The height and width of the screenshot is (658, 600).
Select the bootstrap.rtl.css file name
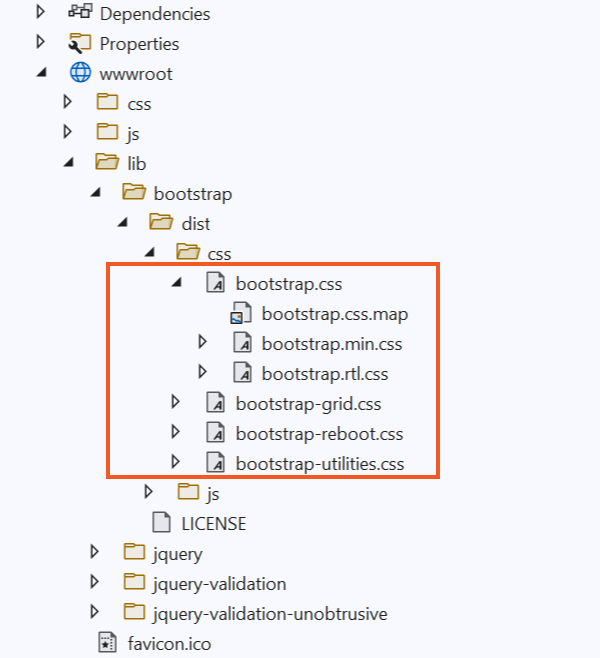[x=325, y=374]
